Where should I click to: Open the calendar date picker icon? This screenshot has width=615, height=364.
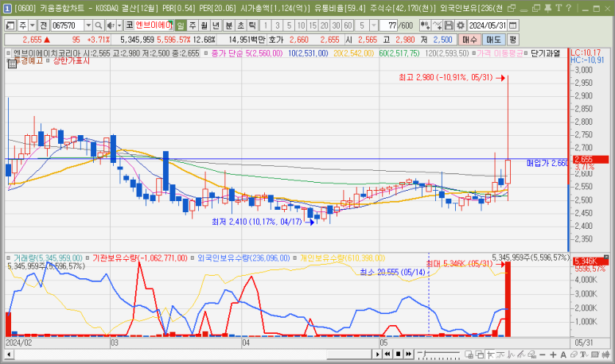click(x=513, y=26)
